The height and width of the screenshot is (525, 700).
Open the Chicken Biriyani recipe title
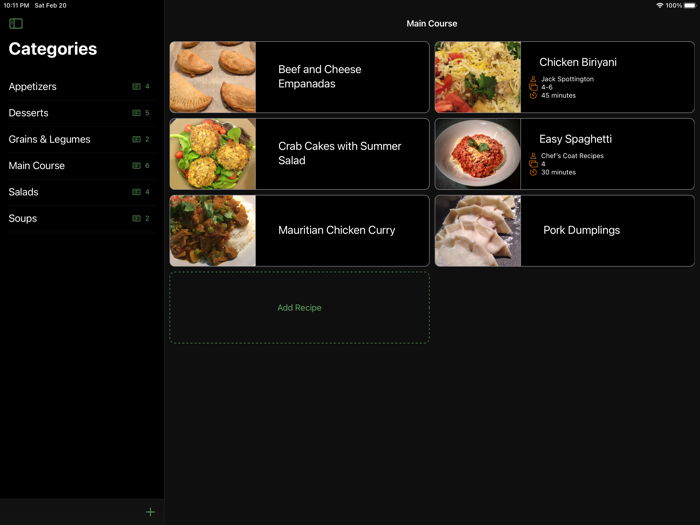pyautogui.click(x=578, y=62)
